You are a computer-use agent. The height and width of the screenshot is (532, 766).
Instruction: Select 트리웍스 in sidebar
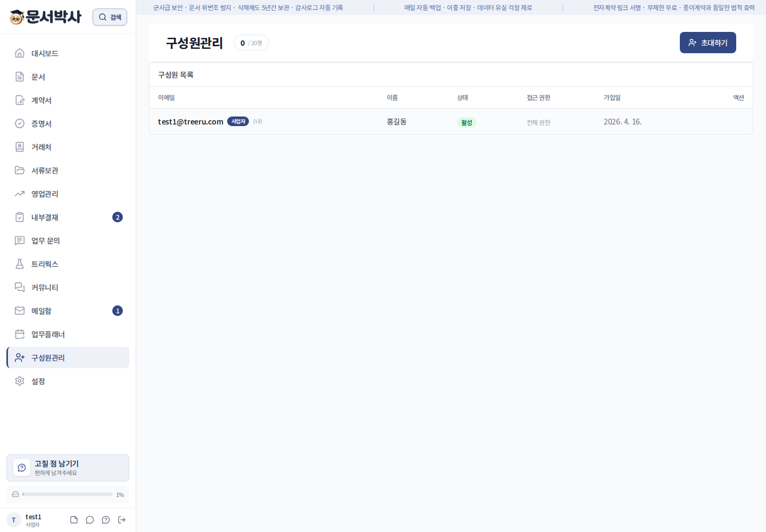pos(68,264)
